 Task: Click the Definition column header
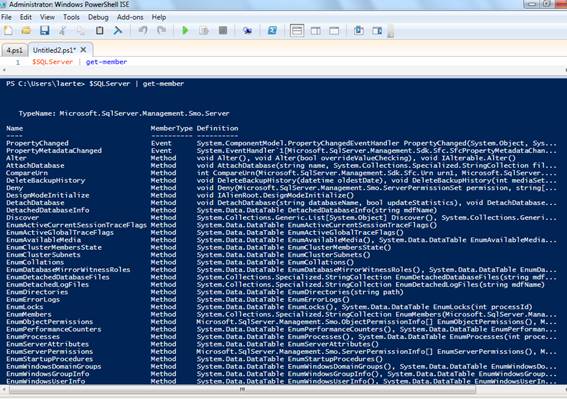pyautogui.click(x=217, y=128)
